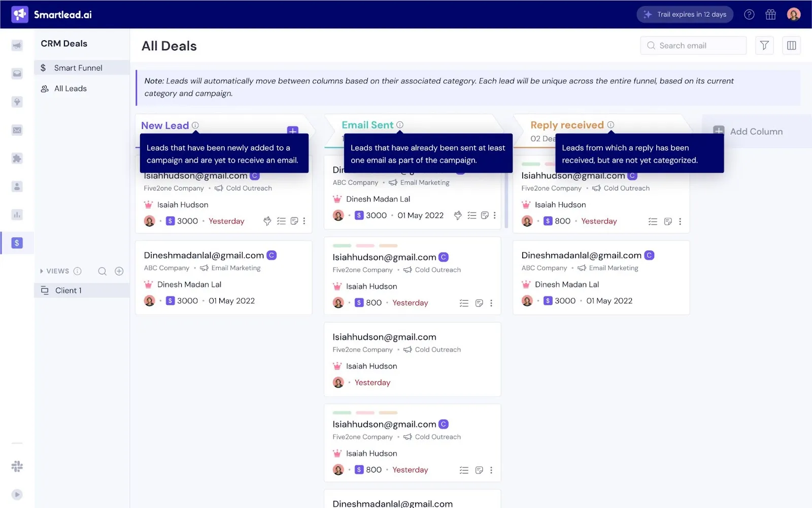Open the Analytics bar chart icon
The height and width of the screenshot is (508, 812).
point(17,214)
